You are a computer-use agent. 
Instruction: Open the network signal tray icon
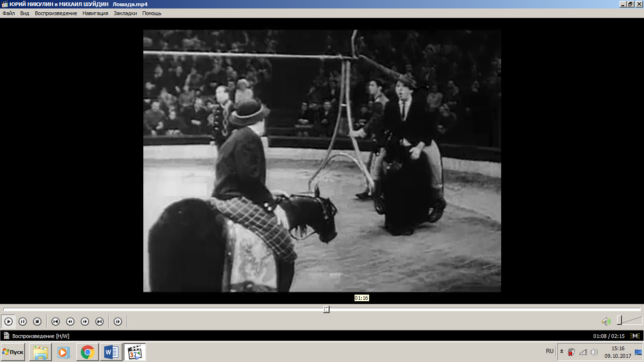[583, 352]
